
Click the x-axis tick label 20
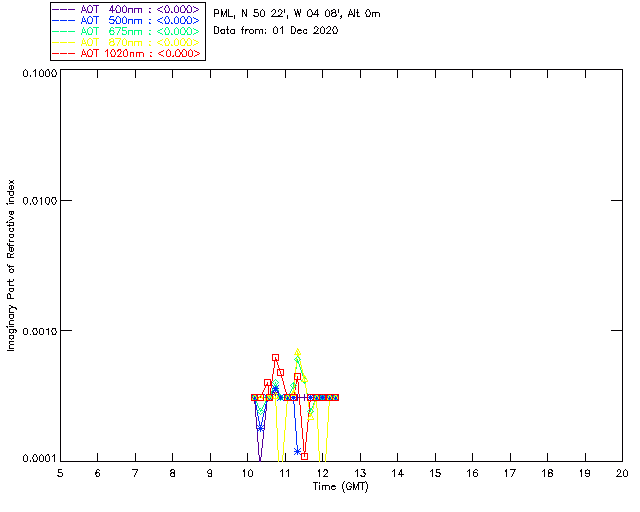tap(622, 473)
